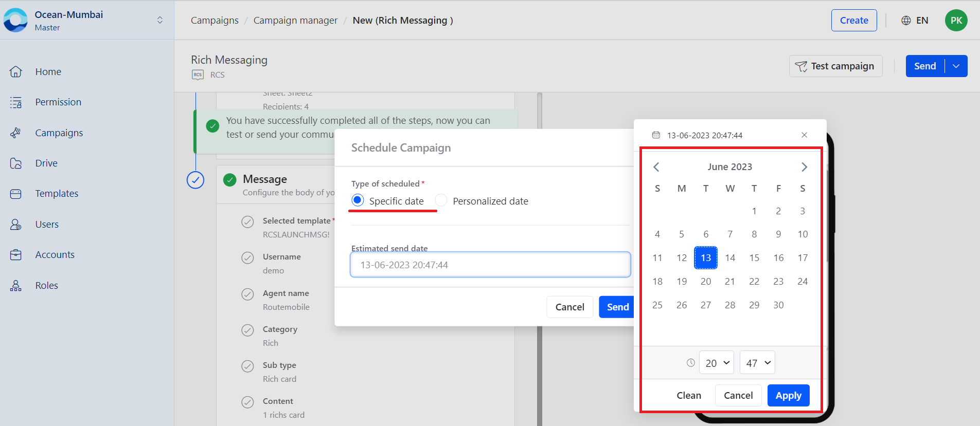Image resolution: width=980 pixels, height=426 pixels.
Task: Click the Templates icon in sidebar
Action: pyautogui.click(x=16, y=194)
